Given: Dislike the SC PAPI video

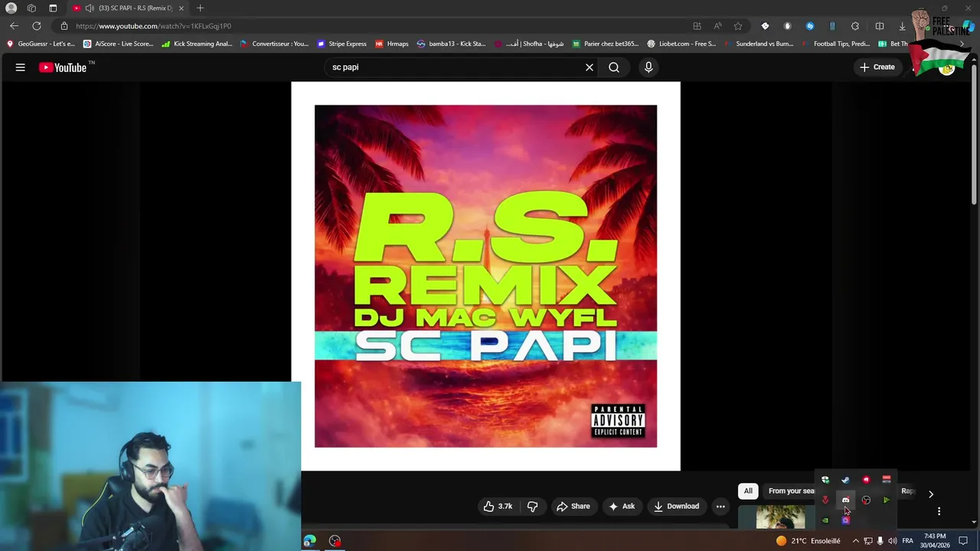Looking at the screenshot, I should [533, 506].
